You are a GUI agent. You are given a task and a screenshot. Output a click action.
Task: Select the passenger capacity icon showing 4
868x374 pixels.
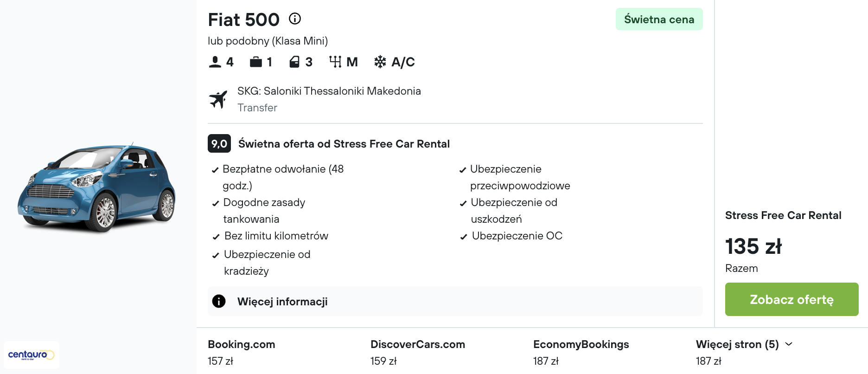[x=215, y=61]
